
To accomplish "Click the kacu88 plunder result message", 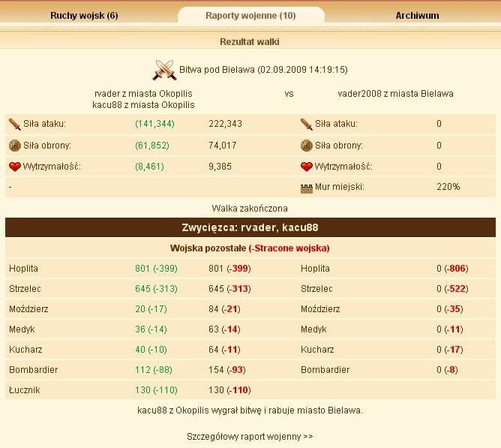I will (x=250, y=410).
